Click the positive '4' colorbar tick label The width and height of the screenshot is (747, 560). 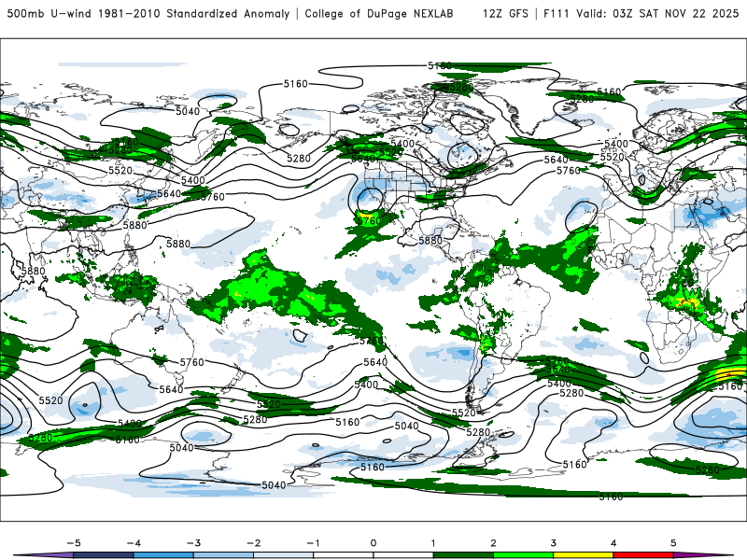[x=613, y=543]
